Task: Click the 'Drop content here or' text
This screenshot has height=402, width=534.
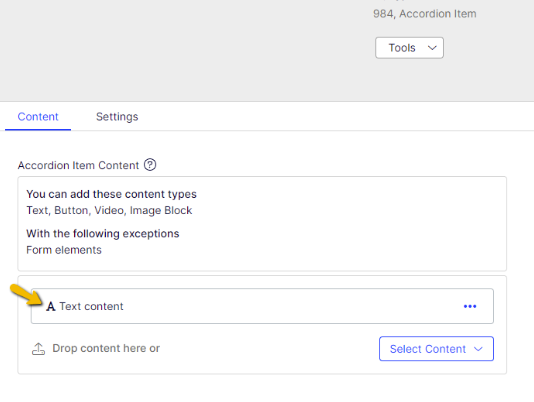Action: pos(106,348)
